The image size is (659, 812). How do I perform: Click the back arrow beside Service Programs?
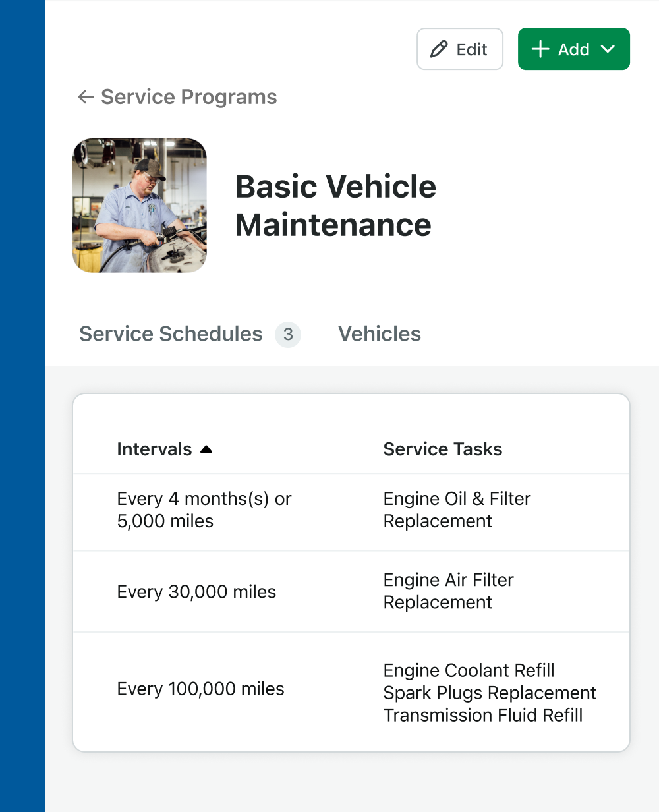[86, 97]
